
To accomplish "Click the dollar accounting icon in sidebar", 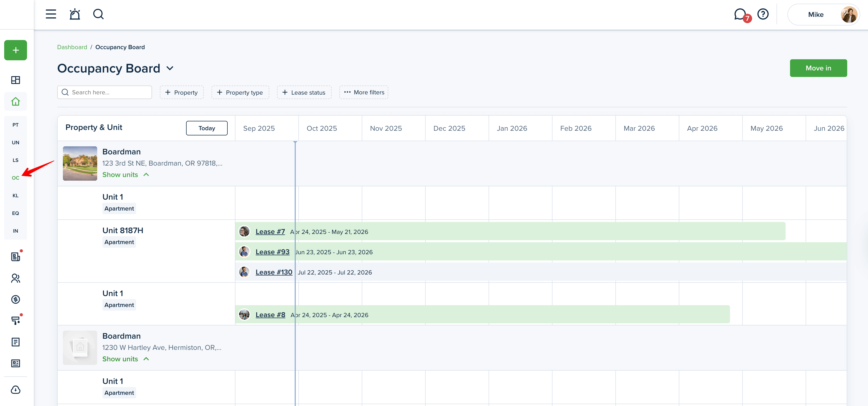I will click(16, 299).
